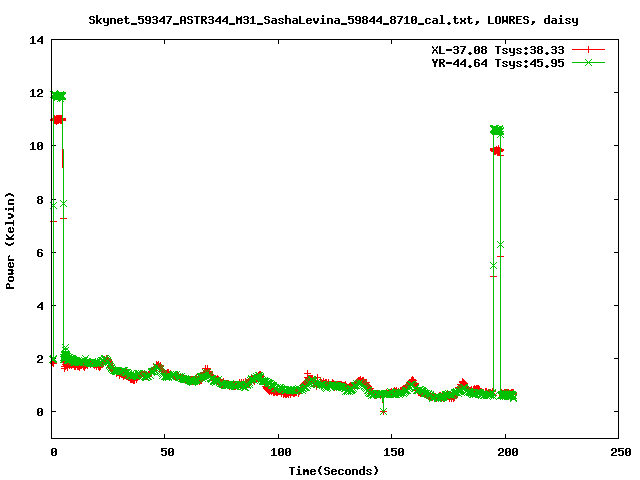640x480 pixels.
Task: Click the red XL legend line sample
Action: coord(589,48)
